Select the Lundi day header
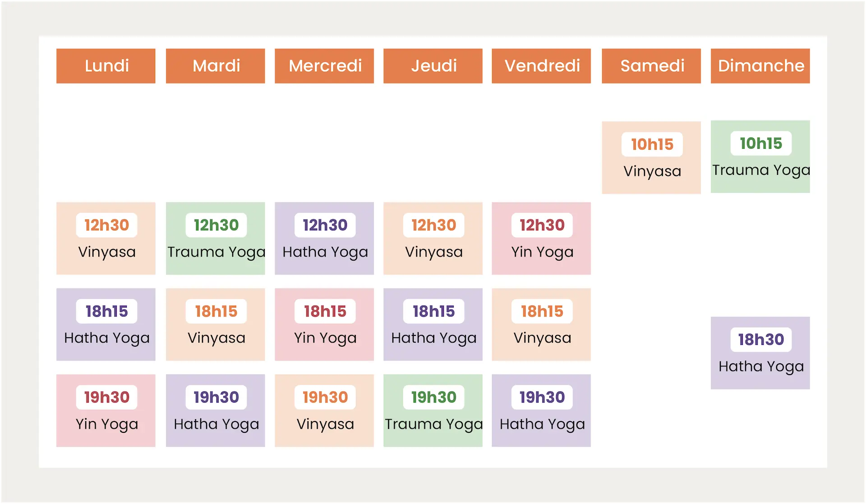This screenshot has width=866, height=504. pos(106,66)
